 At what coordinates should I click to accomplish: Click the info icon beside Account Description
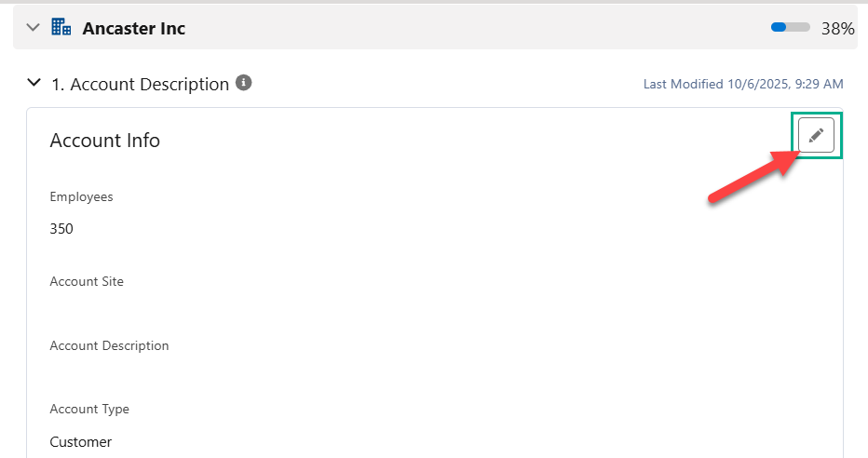[x=244, y=83]
